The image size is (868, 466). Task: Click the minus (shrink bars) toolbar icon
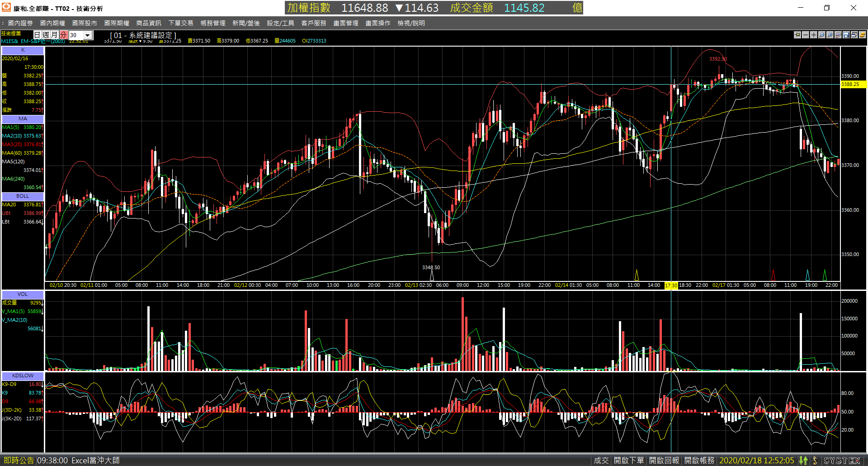806,35
